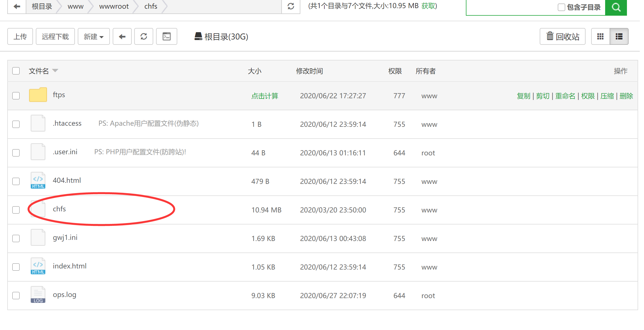
Task: Click the 远程下载 button
Action: tap(55, 36)
